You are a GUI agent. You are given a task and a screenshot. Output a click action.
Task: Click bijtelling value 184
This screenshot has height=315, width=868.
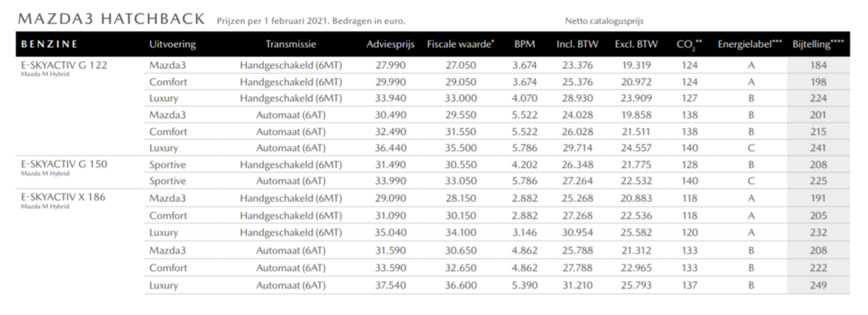(818, 66)
